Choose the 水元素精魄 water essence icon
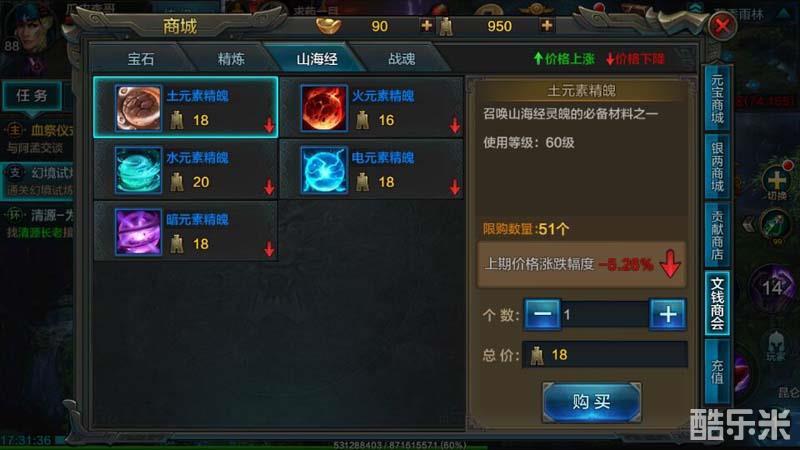800x450 pixels. click(138, 170)
